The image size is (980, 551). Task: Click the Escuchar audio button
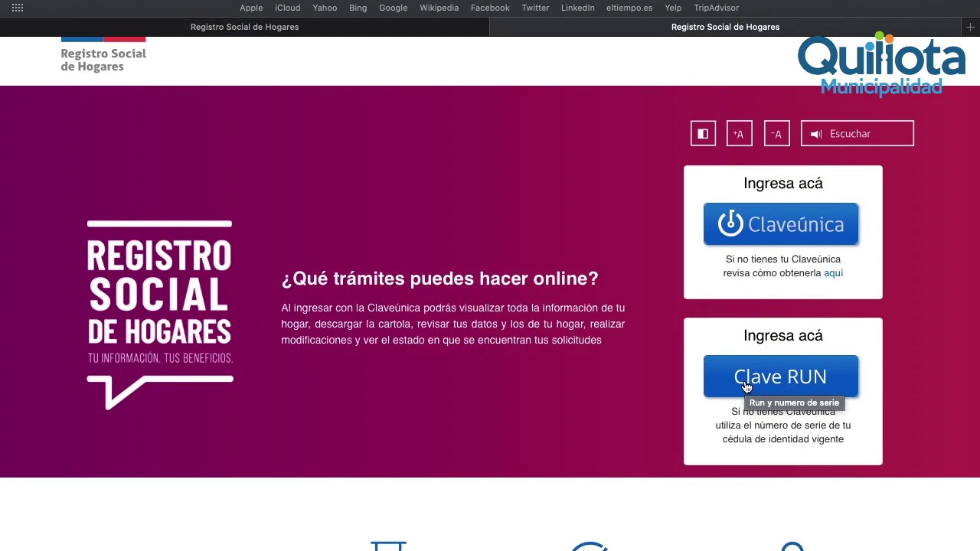click(x=857, y=134)
